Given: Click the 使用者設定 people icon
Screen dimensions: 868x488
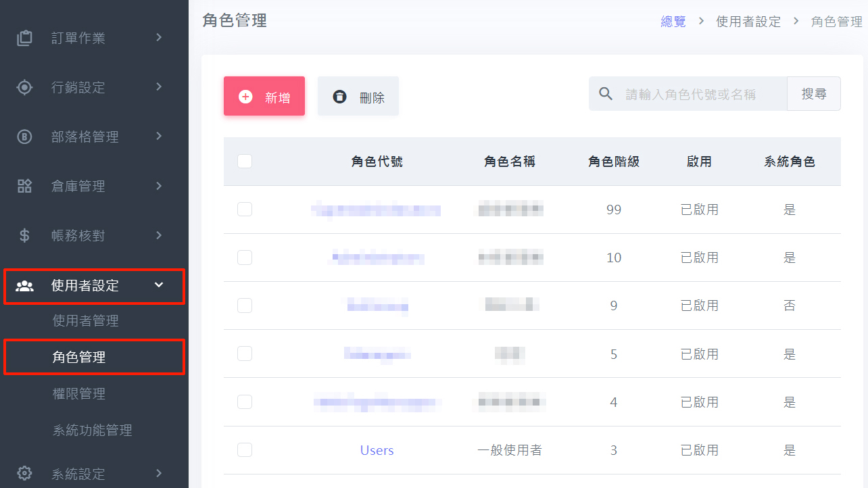Looking at the screenshot, I should 24,286.
